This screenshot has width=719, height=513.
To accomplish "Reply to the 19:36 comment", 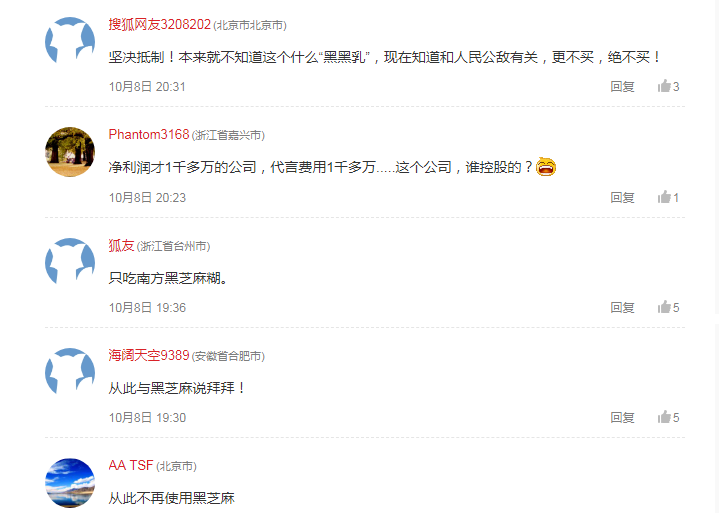I will point(622,307).
